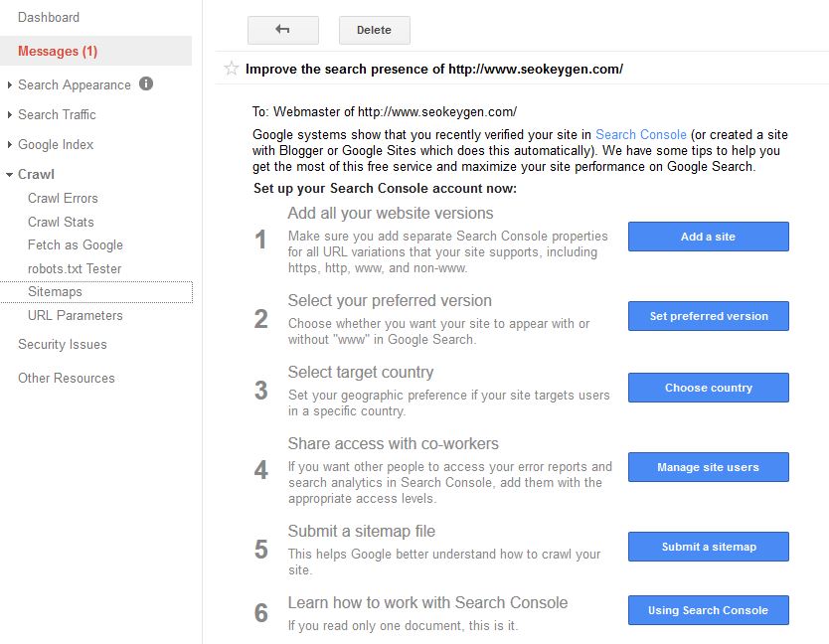Click 'Learn how to work with Search Console' heading
The image size is (829, 644).
pos(427,603)
